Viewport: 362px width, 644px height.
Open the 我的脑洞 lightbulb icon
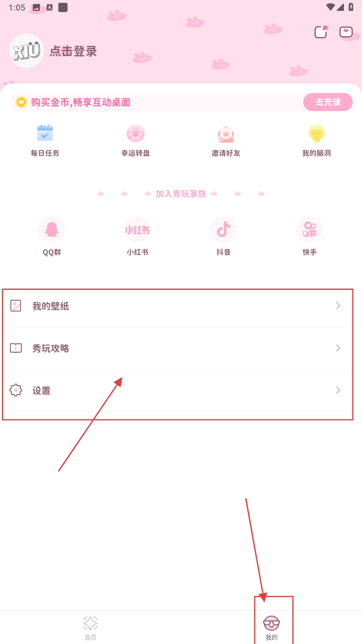(x=317, y=134)
